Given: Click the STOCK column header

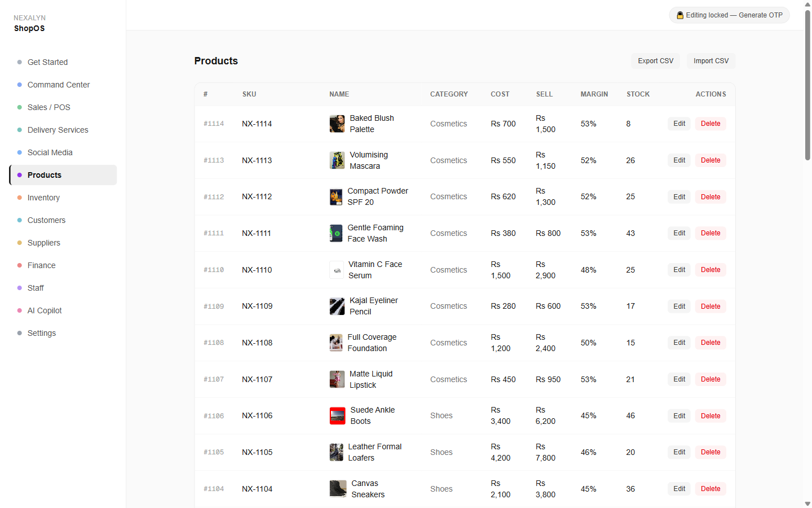Looking at the screenshot, I should point(638,94).
